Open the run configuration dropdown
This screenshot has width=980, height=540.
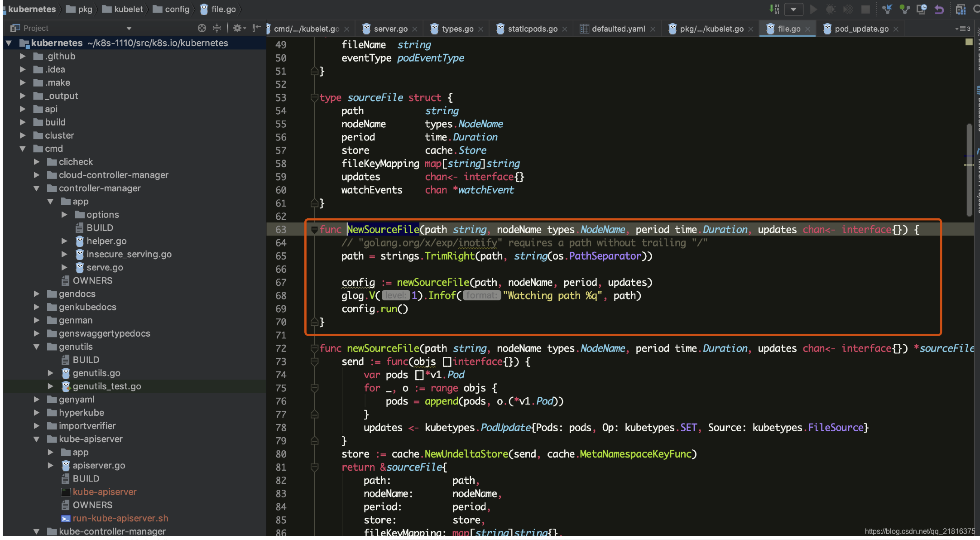coord(793,9)
